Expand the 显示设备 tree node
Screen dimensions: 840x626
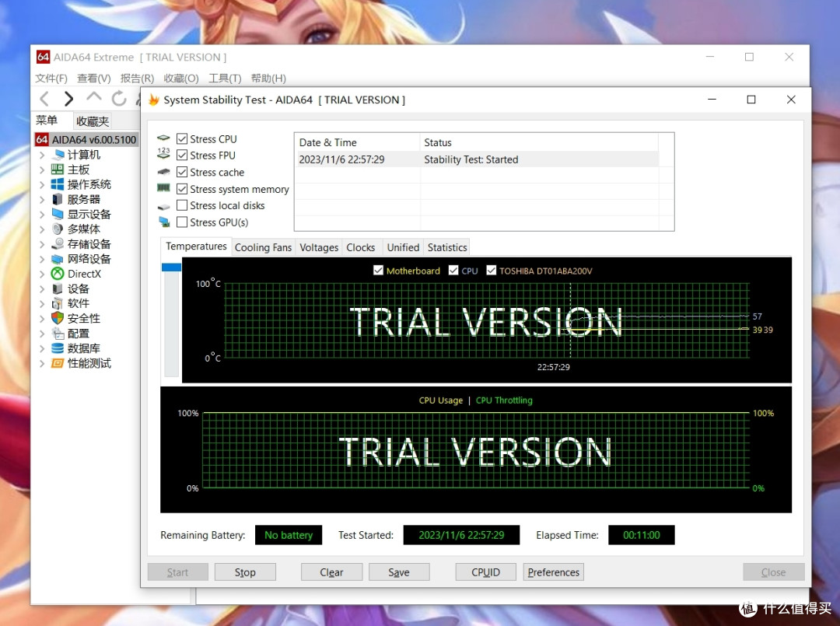pos(42,215)
